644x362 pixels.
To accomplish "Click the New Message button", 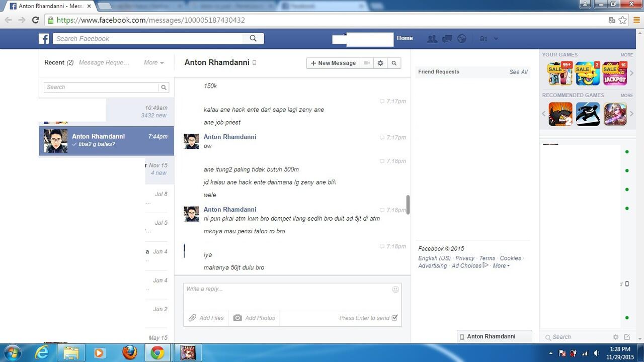I will 333,63.
